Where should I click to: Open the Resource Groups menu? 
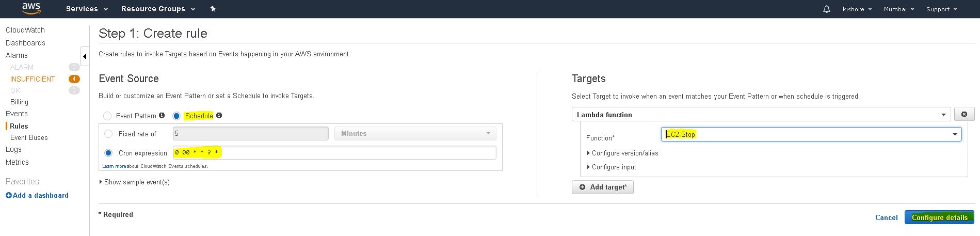(158, 9)
